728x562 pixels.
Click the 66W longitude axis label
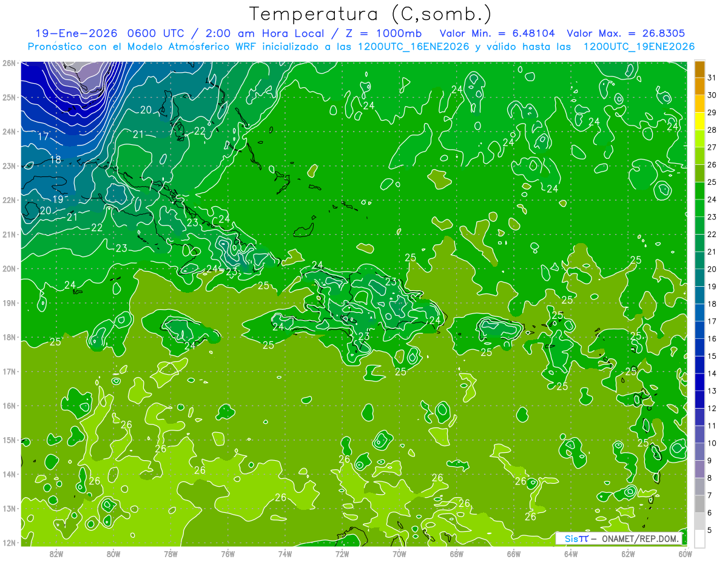[513, 554]
